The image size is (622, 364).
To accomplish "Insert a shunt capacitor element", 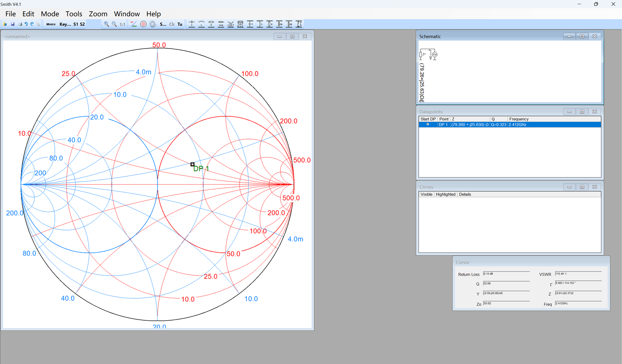I will (x=250, y=24).
